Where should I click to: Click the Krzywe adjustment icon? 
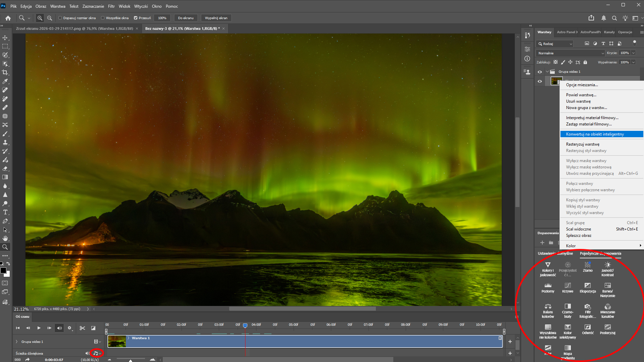pos(567,286)
